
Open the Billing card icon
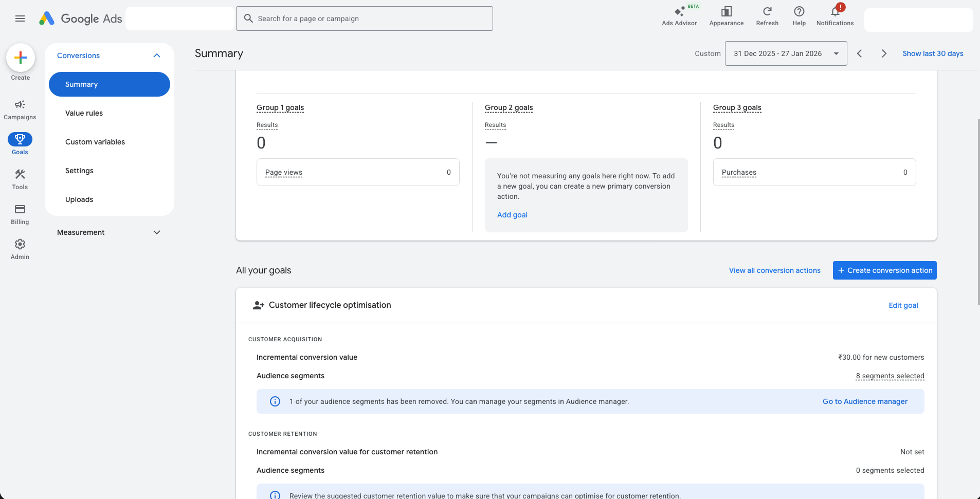pos(20,209)
